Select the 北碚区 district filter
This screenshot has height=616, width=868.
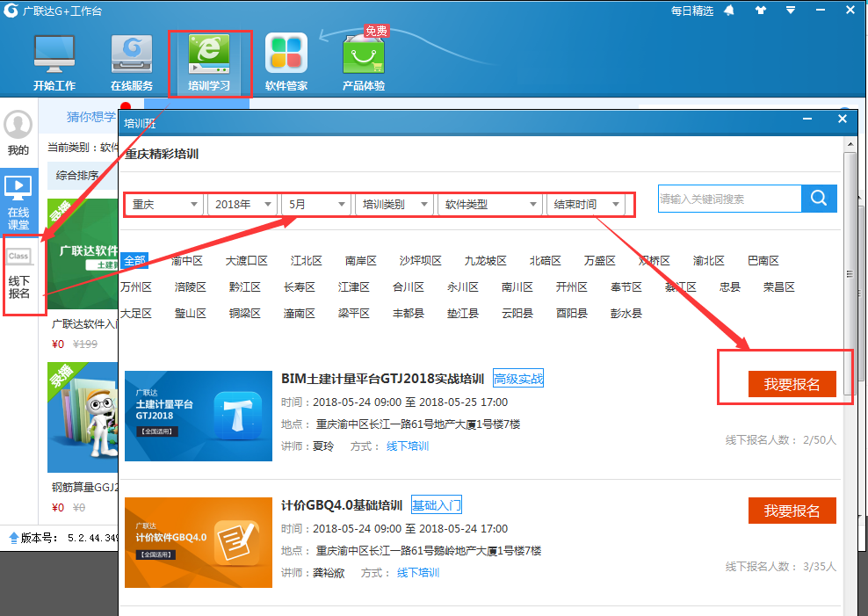[546, 261]
